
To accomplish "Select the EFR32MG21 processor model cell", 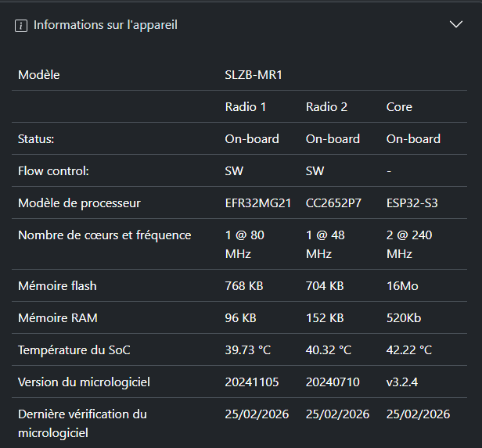I will (258, 203).
